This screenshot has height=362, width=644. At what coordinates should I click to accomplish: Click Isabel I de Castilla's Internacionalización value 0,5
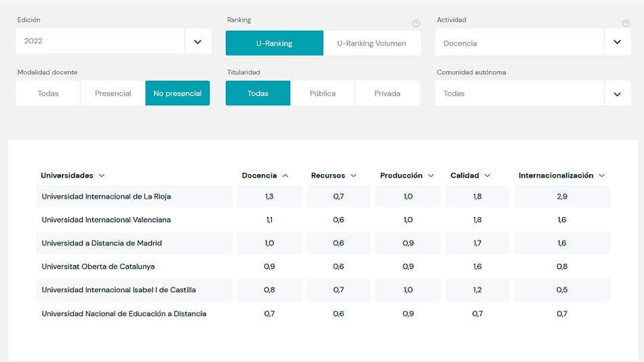(562, 290)
